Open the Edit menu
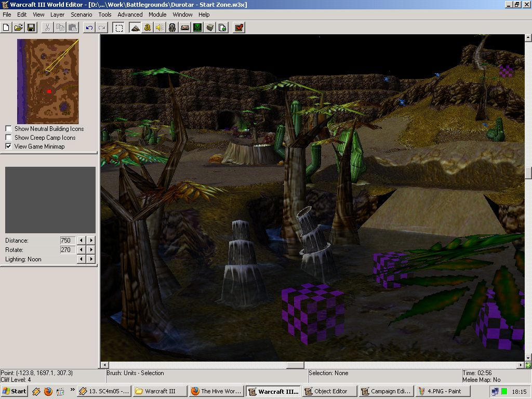The image size is (532, 399). click(x=22, y=15)
